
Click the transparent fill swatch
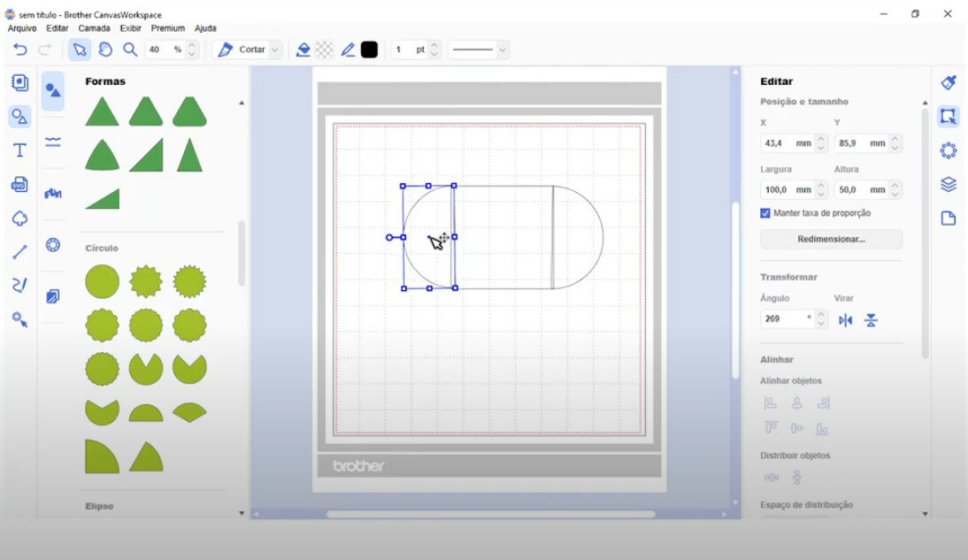click(324, 50)
